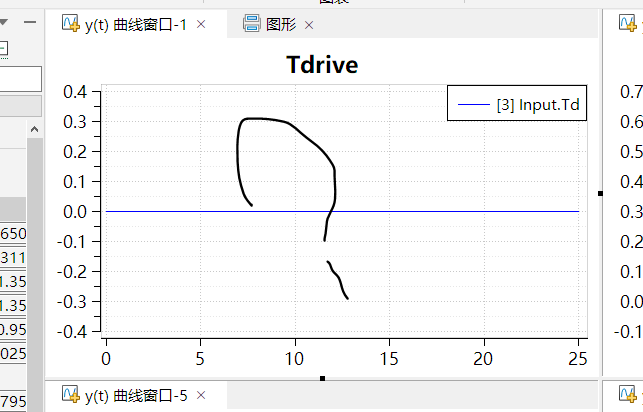
Task: Click the left panel scroll-up arrow
Action: click(x=34, y=130)
